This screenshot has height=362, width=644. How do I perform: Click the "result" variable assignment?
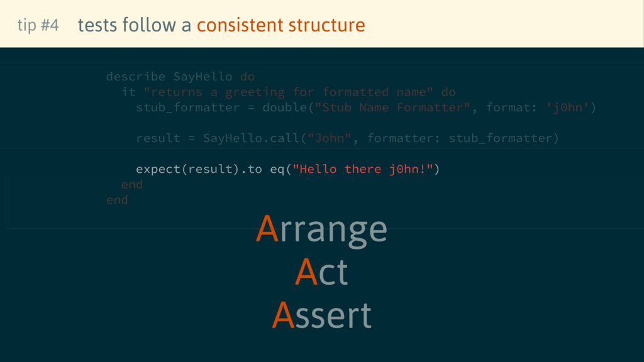pyautogui.click(x=158, y=138)
